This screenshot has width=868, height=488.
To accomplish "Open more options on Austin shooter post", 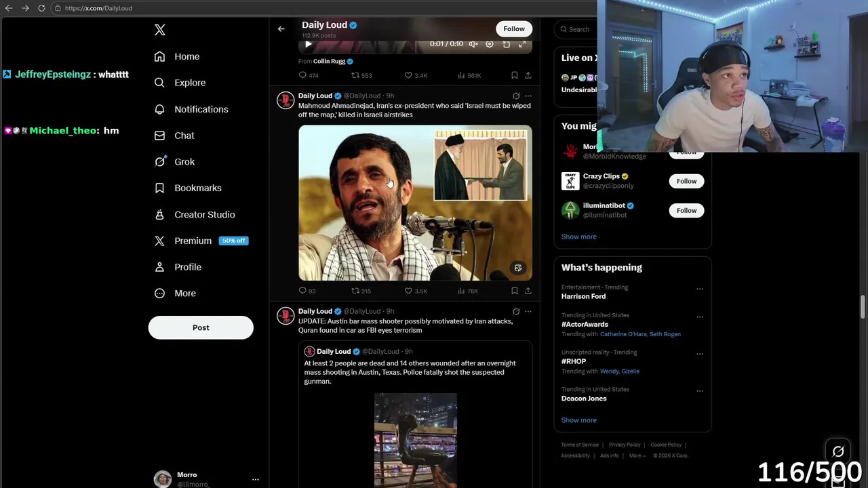I will click(x=528, y=311).
